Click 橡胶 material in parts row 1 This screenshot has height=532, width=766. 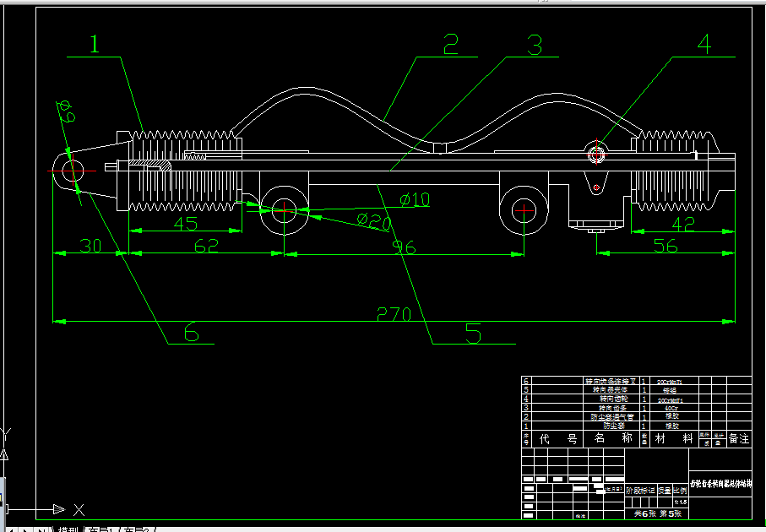[x=672, y=426]
